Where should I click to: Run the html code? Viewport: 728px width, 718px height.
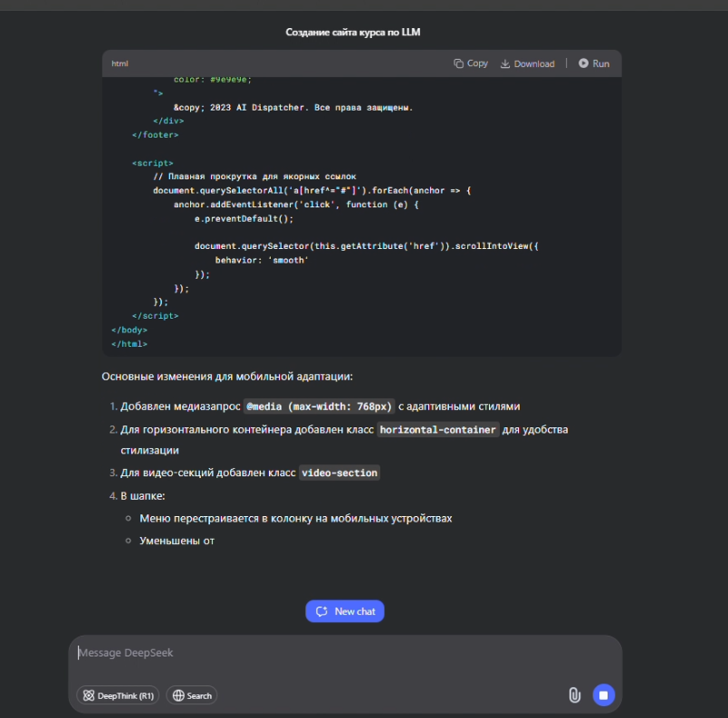coord(594,63)
